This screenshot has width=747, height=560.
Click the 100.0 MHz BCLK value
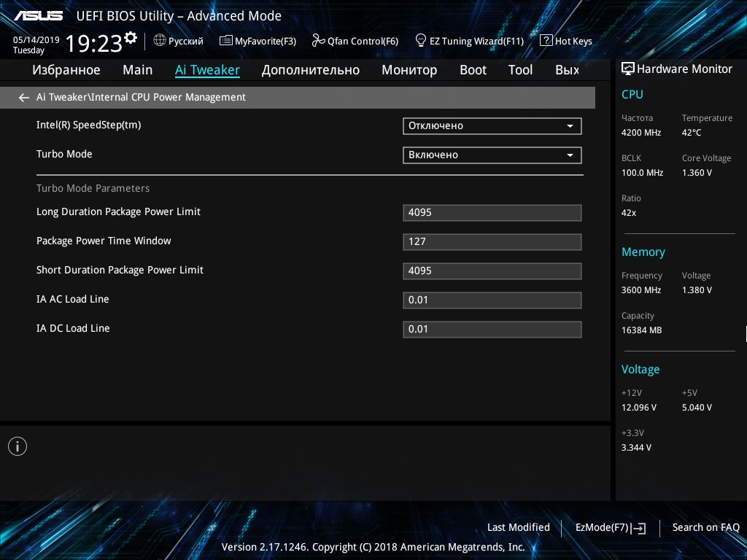pos(642,173)
